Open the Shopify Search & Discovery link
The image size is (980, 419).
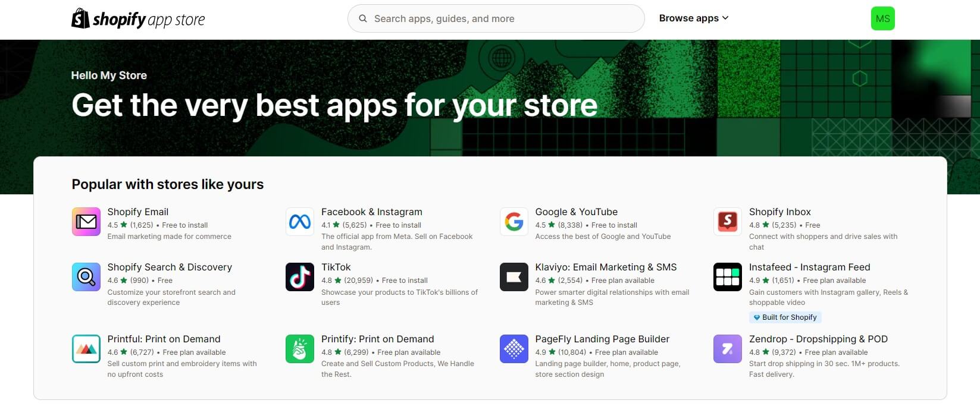pyautogui.click(x=170, y=267)
